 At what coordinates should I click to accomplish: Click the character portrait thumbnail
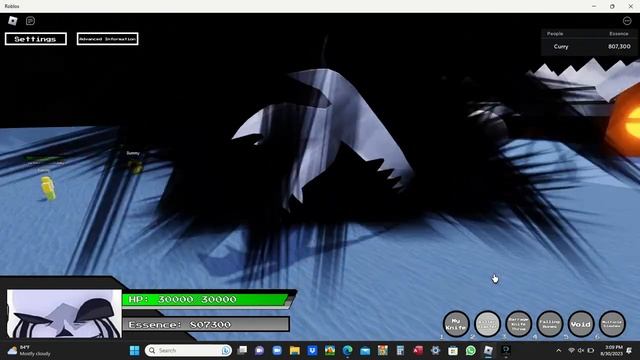click(x=64, y=313)
